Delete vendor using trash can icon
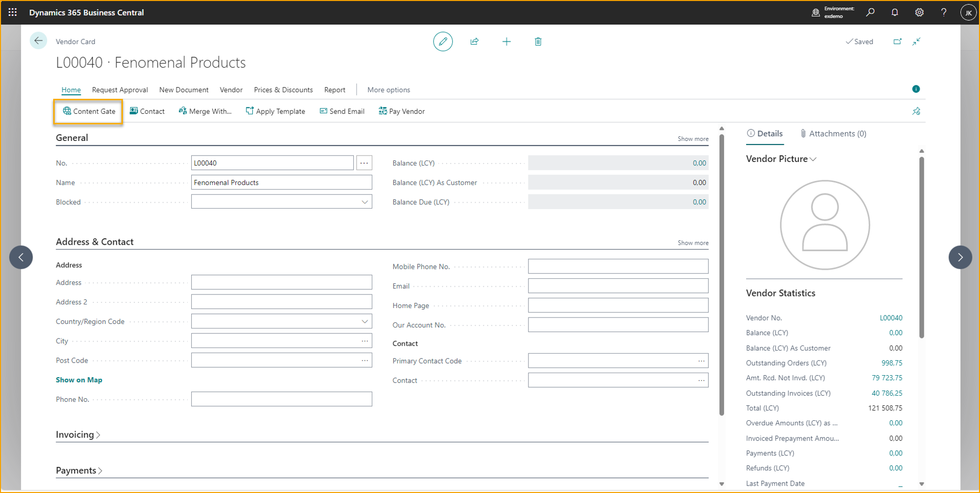Viewport: 980px width, 493px height. pyautogui.click(x=538, y=42)
